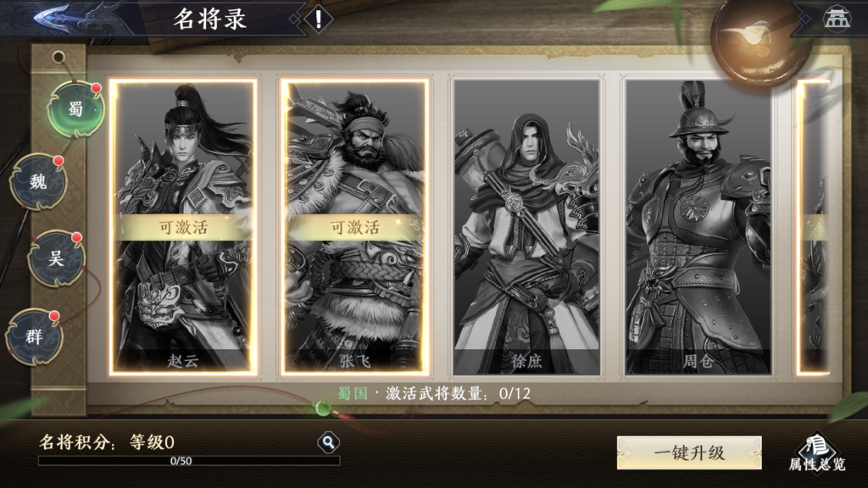The width and height of the screenshot is (868, 488).
Task: Open the exclamation mark info icon
Action: pyautogui.click(x=319, y=19)
